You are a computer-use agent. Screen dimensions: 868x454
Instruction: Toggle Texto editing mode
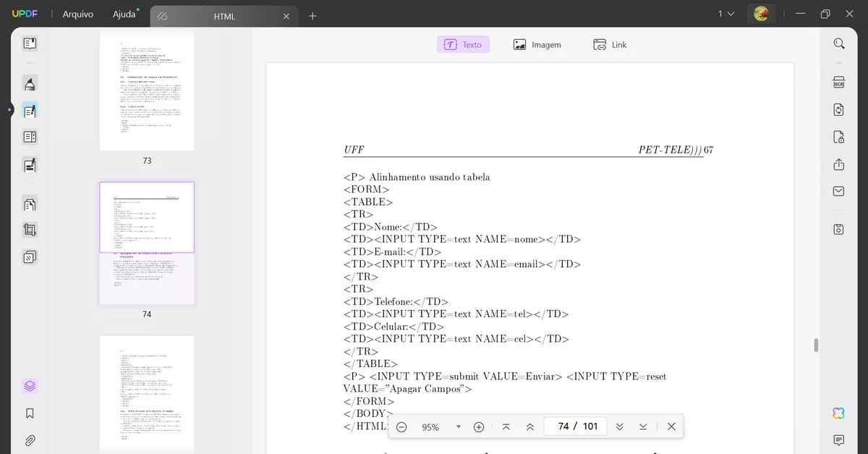(x=463, y=44)
